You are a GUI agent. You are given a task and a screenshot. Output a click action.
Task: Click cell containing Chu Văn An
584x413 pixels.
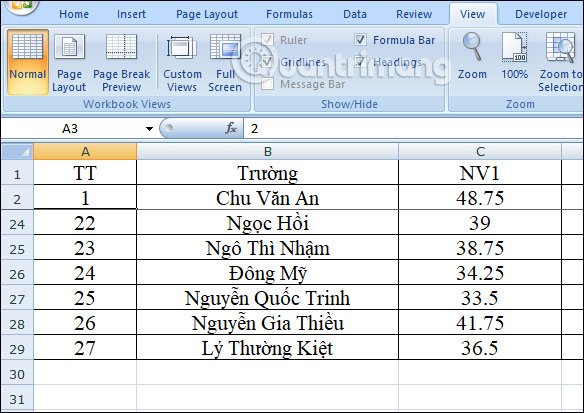(267, 198)
